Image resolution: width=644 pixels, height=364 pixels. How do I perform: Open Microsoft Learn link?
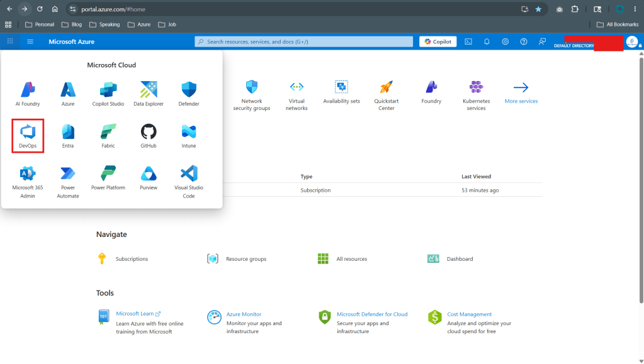(x=138, y=314)
